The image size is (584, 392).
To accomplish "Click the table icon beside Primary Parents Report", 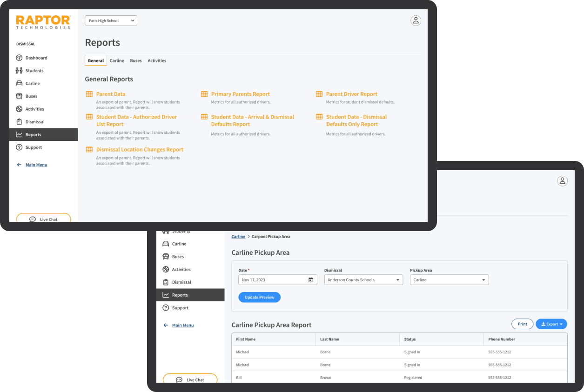I will point(204,94).
